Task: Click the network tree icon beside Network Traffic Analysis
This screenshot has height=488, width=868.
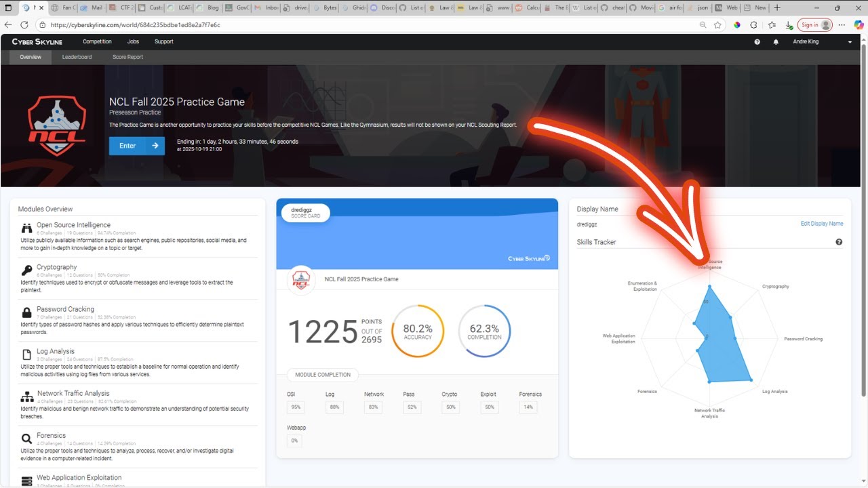Action: pos(27,396)
